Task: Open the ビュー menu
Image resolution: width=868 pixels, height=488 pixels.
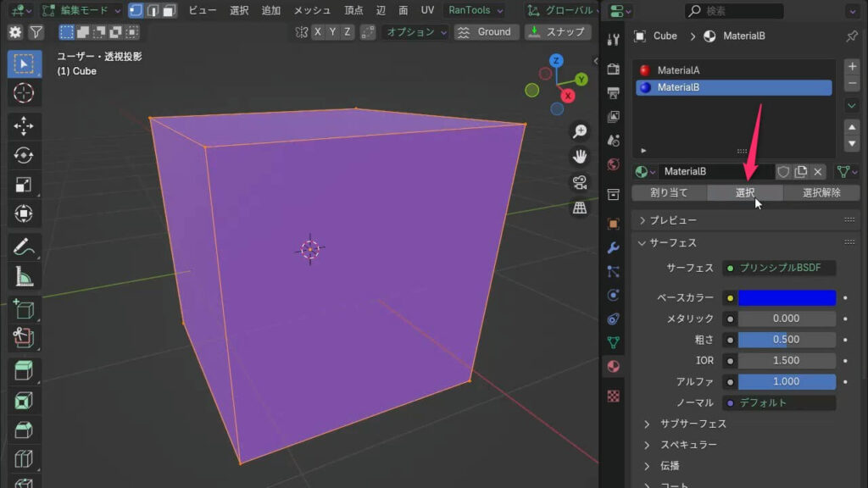Action: tap(202, 10)
